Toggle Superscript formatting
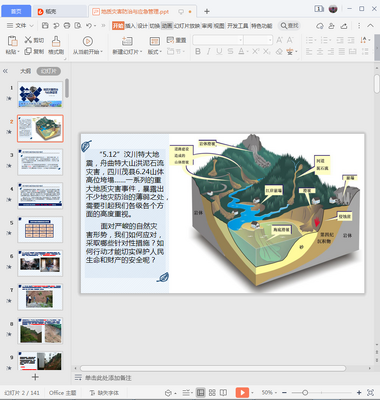380x400 pixels. tap(255, 51)
